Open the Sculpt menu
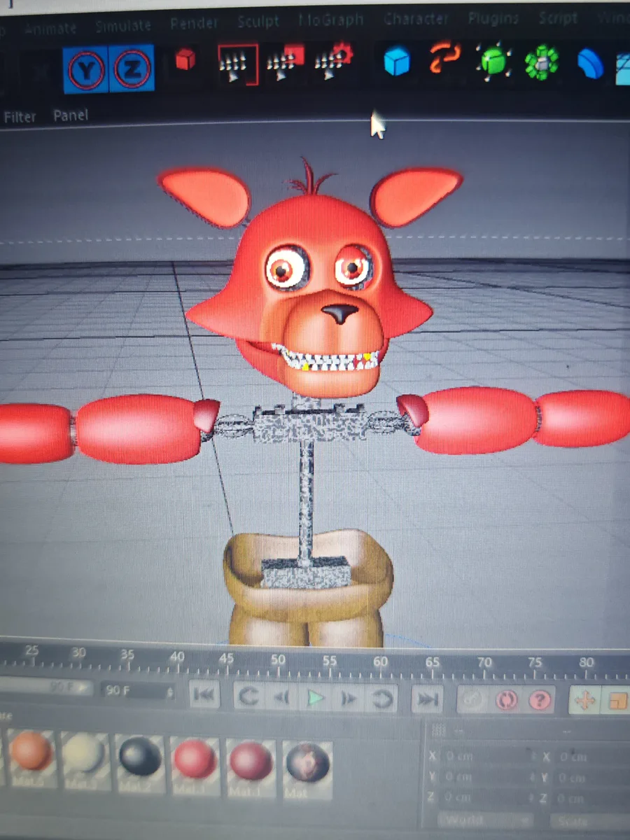This screenshot has width=630, height=840. (x=258, y=22)
